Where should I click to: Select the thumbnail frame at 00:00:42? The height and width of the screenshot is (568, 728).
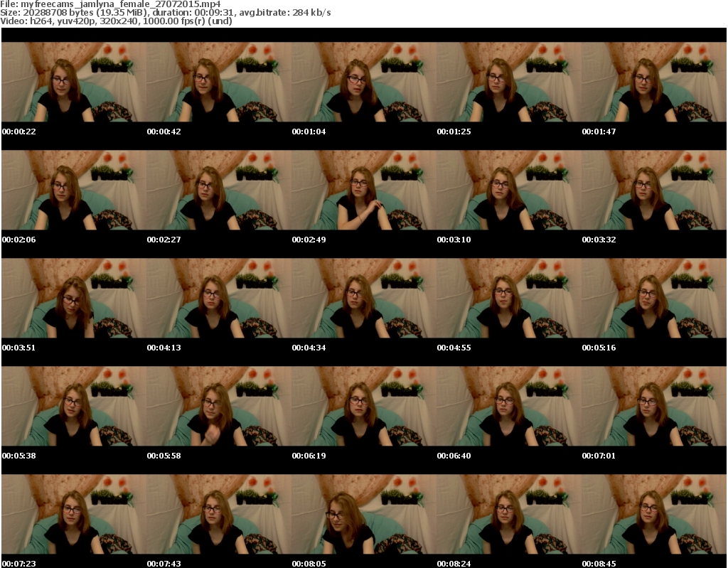219,82
